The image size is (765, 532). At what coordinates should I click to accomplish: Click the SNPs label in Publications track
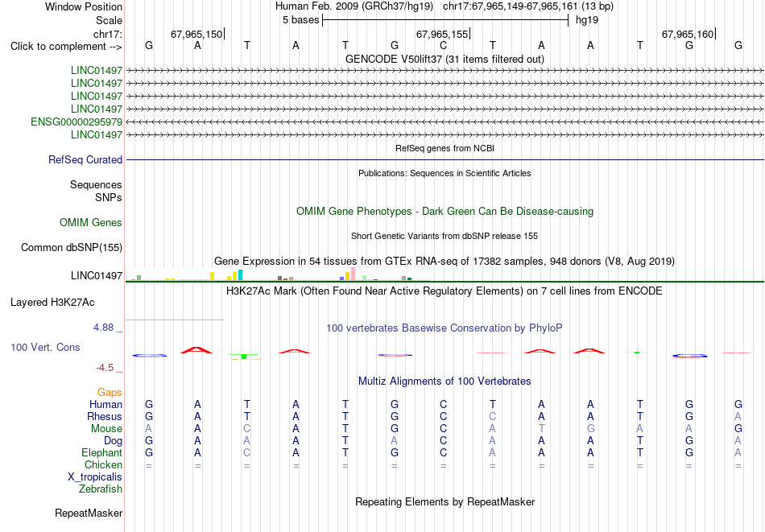click(x=109, y=198)
